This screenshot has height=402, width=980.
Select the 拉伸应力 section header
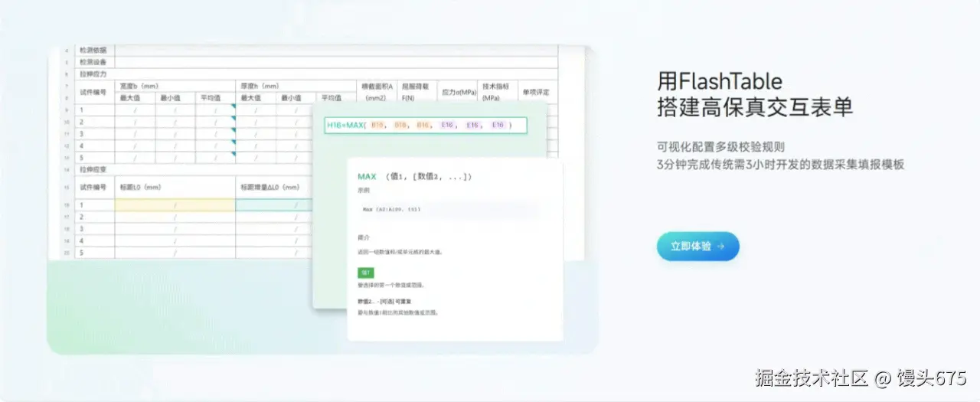[94, 74]
